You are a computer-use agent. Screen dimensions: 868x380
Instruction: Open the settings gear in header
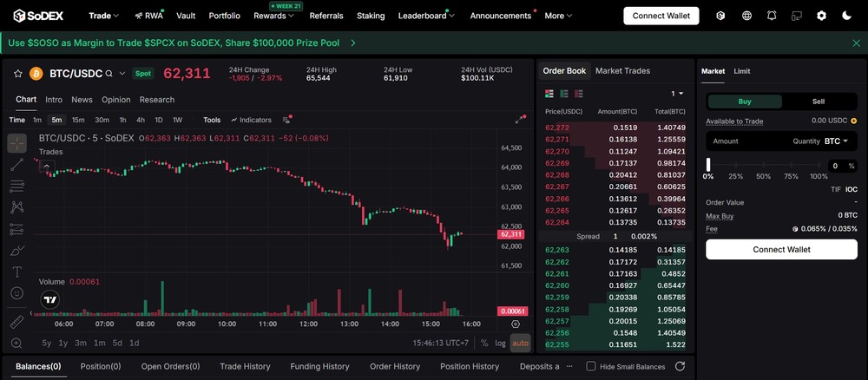click(821, 16)
